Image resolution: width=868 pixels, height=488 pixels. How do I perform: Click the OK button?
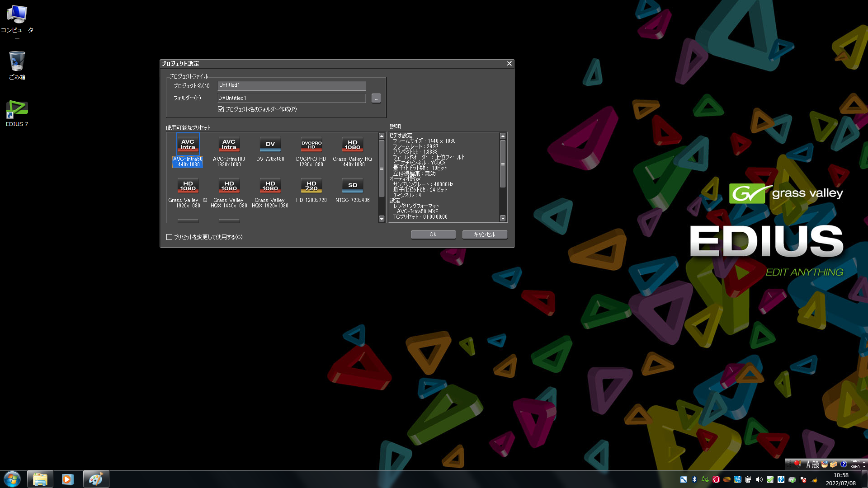point(433,235)
